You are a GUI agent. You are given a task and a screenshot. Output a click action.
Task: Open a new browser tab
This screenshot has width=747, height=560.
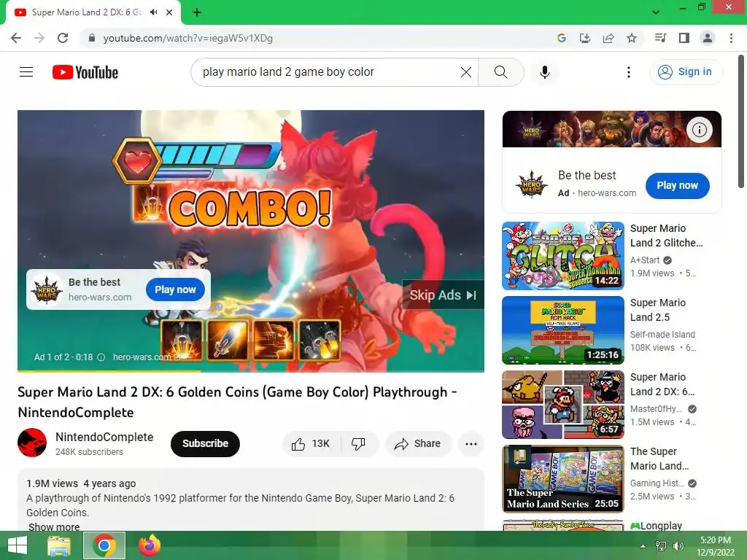coord(197,12)
